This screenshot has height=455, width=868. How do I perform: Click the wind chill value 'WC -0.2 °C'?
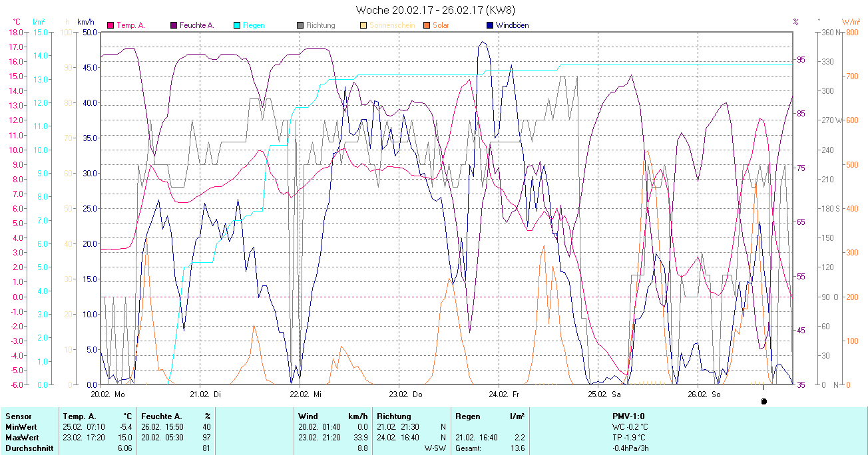(x=630, y=426)
